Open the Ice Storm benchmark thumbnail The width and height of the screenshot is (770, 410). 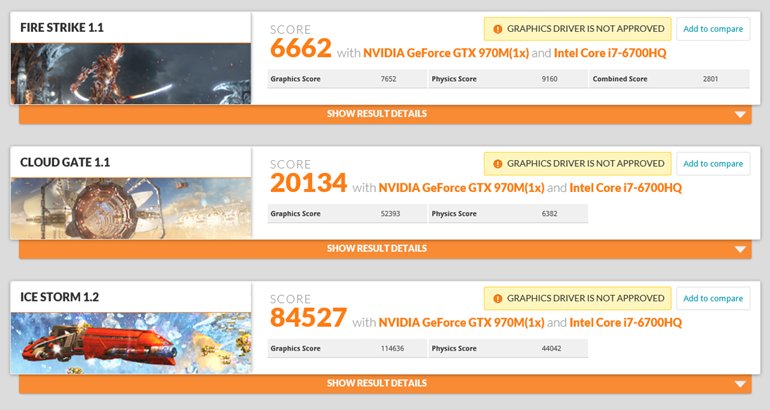[130, 343]
